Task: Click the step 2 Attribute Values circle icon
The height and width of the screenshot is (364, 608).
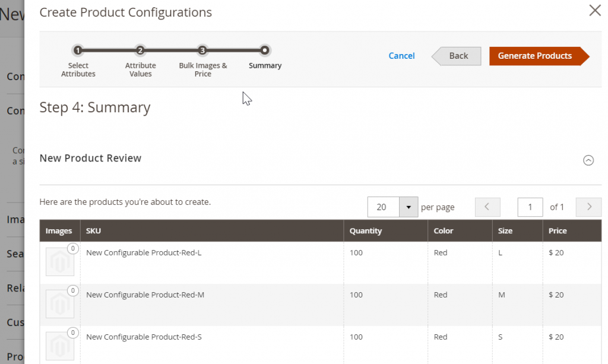Action: [140, 51]
